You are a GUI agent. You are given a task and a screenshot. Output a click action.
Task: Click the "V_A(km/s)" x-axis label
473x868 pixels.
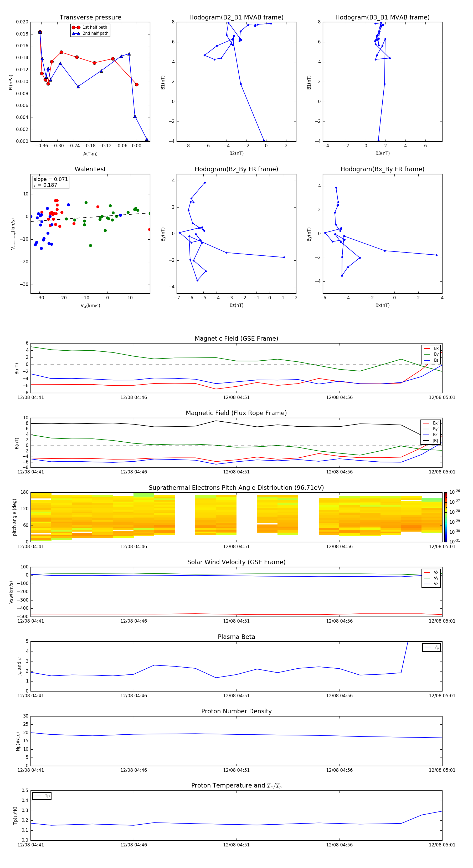(90, 306)
